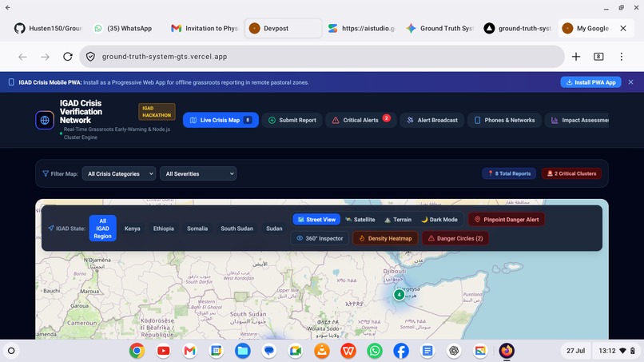The width and height of the screenshot is (644, 362).
Task: Open YouTube from the shelf
Action: (x=164, y=351)
